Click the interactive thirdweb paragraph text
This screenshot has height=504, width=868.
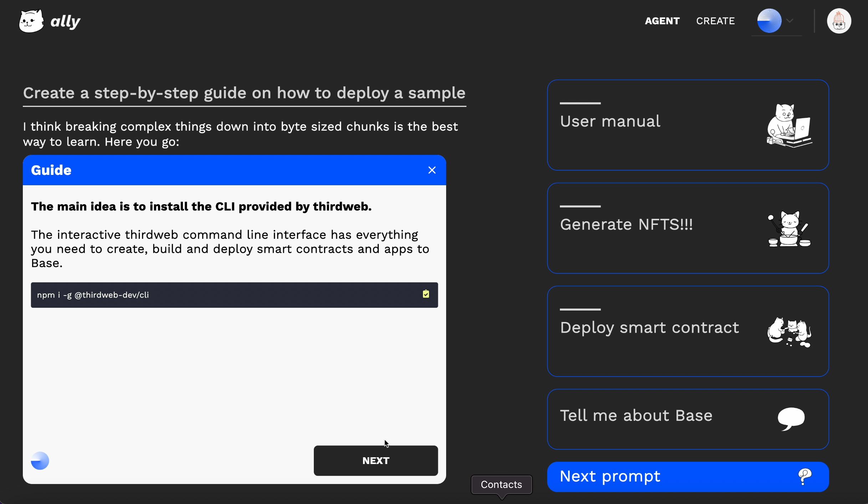(230, 249)
